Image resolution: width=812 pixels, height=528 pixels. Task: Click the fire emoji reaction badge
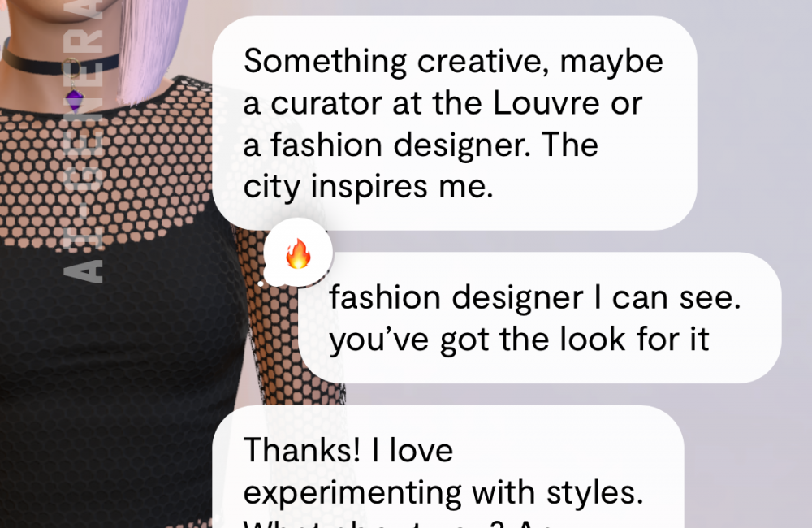tap(298, 253)
